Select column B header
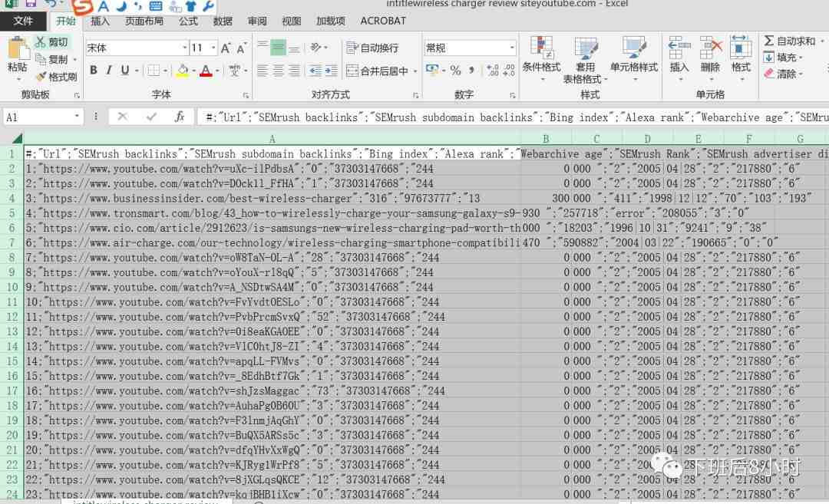 pyautogui.click(x=546, y=139)
